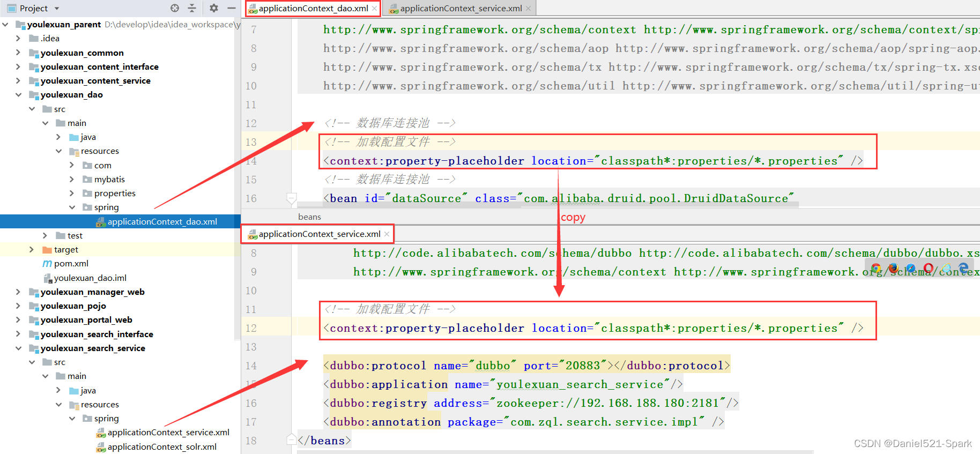
Task: Expand the target folder
Action: 32,249
